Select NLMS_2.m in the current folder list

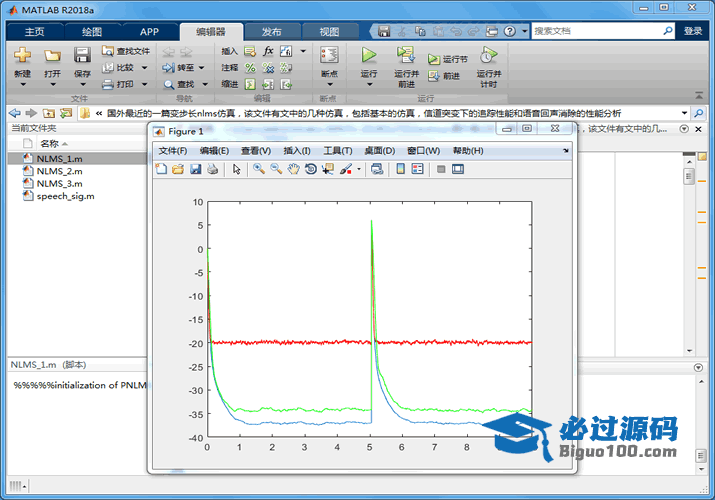(59, 171)
